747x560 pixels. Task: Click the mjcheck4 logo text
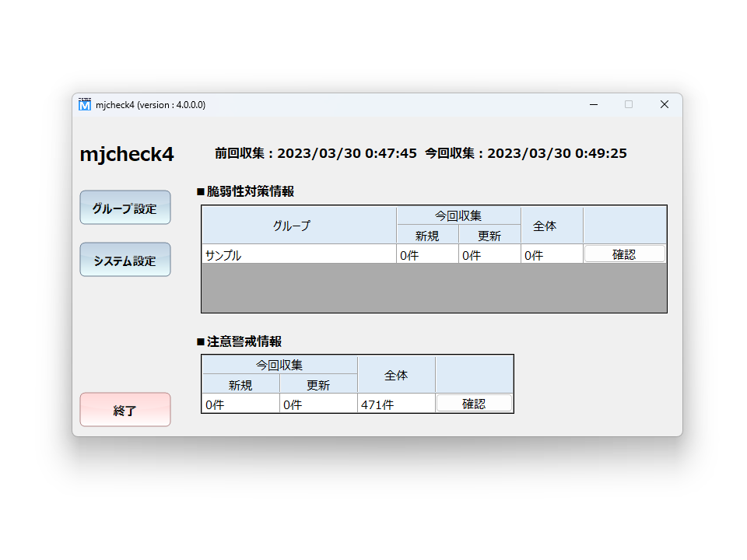tap(125, 153)
